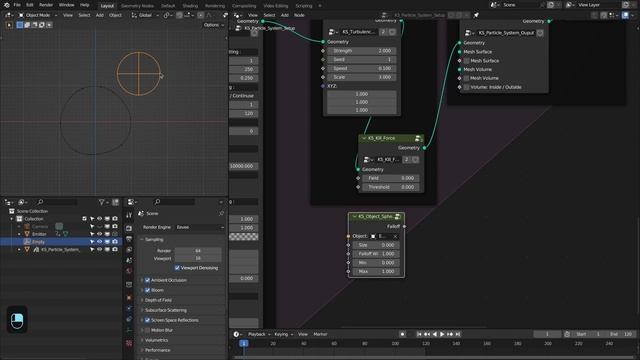The height and width of the screenshot is (360, 640).
Task: Open the File menu
Action: (x=17, y=5)
